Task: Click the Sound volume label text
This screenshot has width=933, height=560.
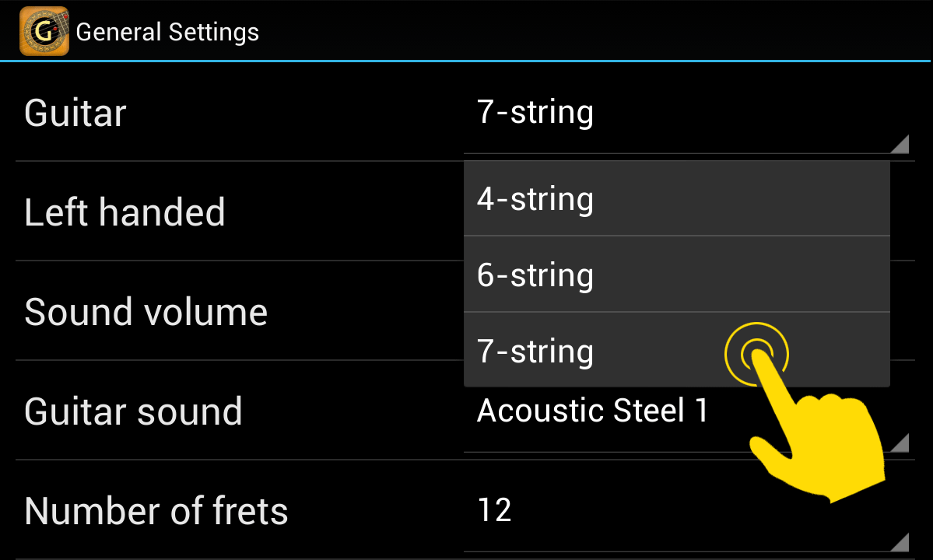Action: pyautogui.click(x=146, y=311)
